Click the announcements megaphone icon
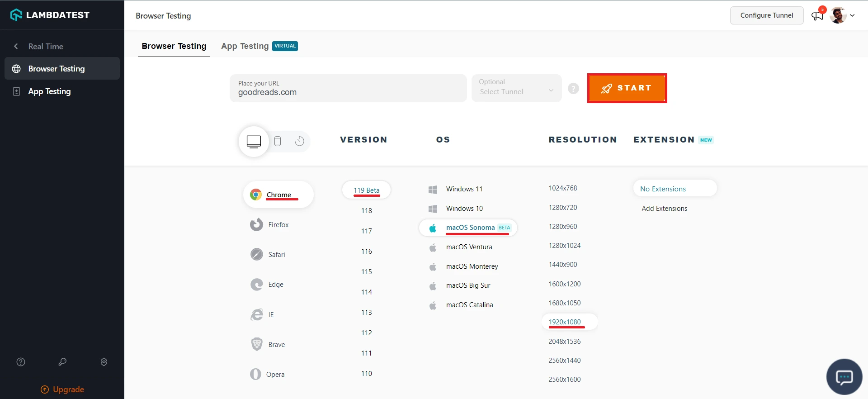Screen dimensions: 868x399 (x=817, y=16)
